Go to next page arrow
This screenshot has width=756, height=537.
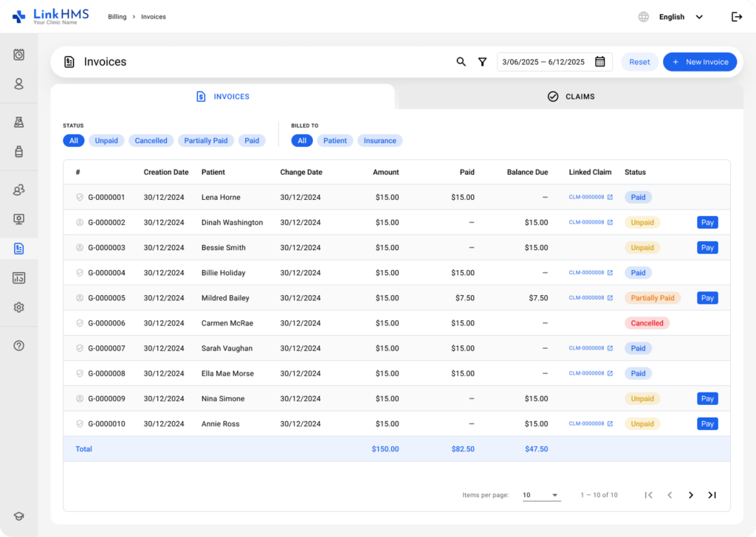click(691, 495)
